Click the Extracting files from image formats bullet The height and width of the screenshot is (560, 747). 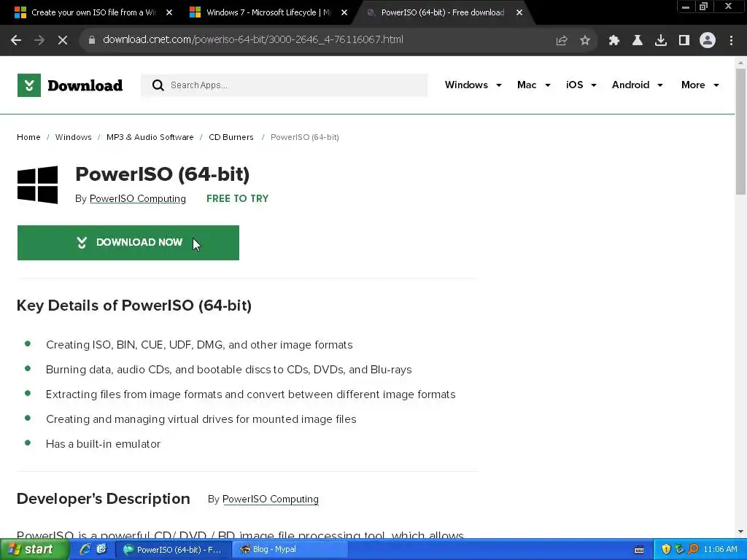251,394
